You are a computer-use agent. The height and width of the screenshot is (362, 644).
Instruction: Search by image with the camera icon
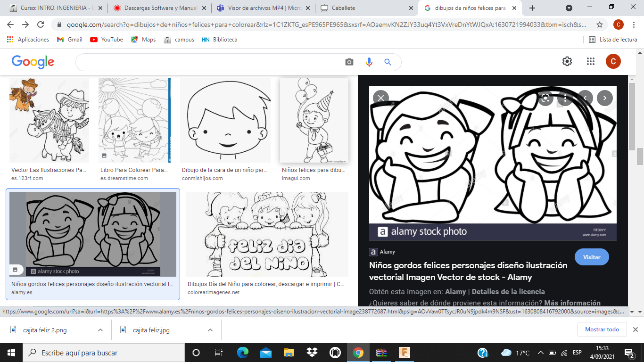tap(349, 62)
